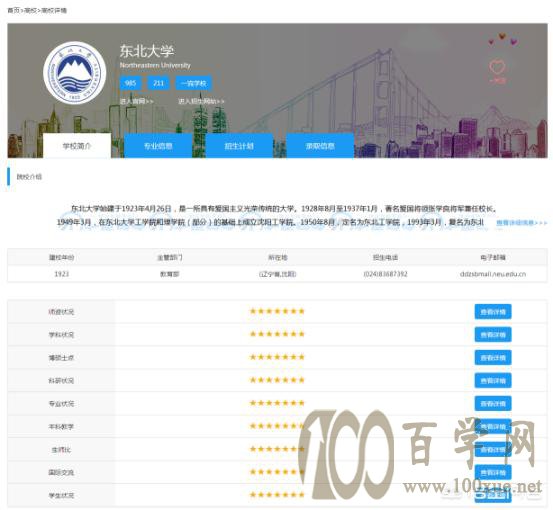Click 查看详情 button for 博硕士点
The width and height of the screenshot is (553, 510).
click(x=493, y=358)
